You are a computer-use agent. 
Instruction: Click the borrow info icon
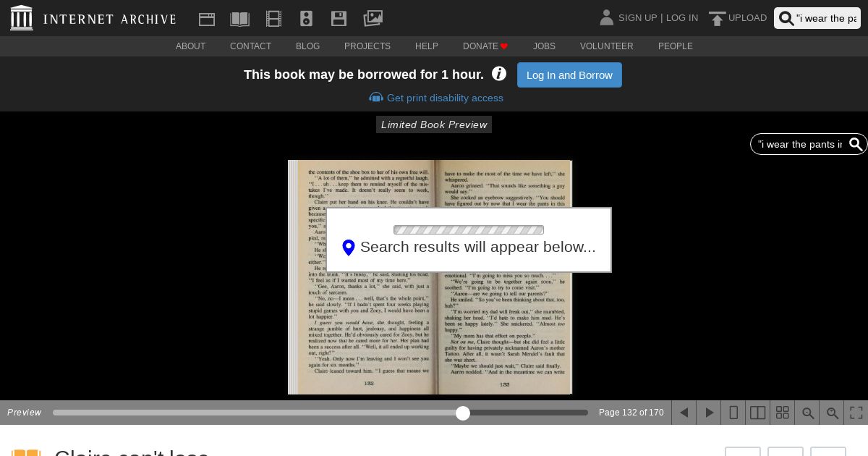click(499, 74)
